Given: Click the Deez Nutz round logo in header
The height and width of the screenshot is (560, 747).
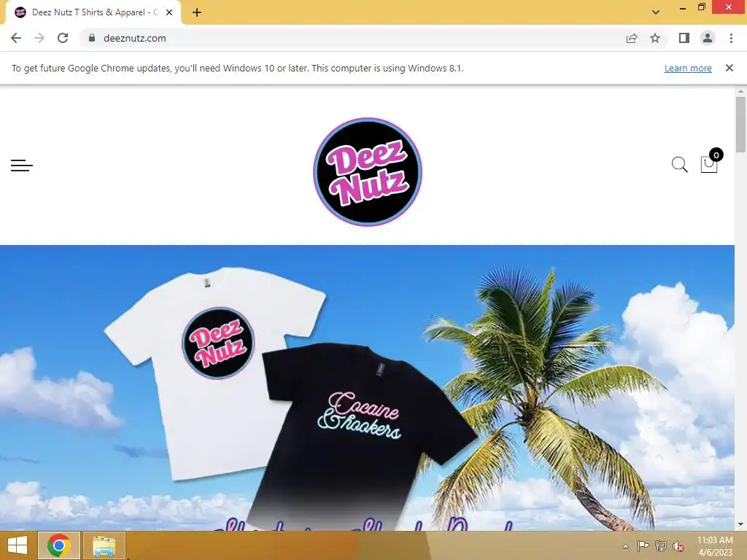Looking at the screenshot, I should (x=368, y=172).
